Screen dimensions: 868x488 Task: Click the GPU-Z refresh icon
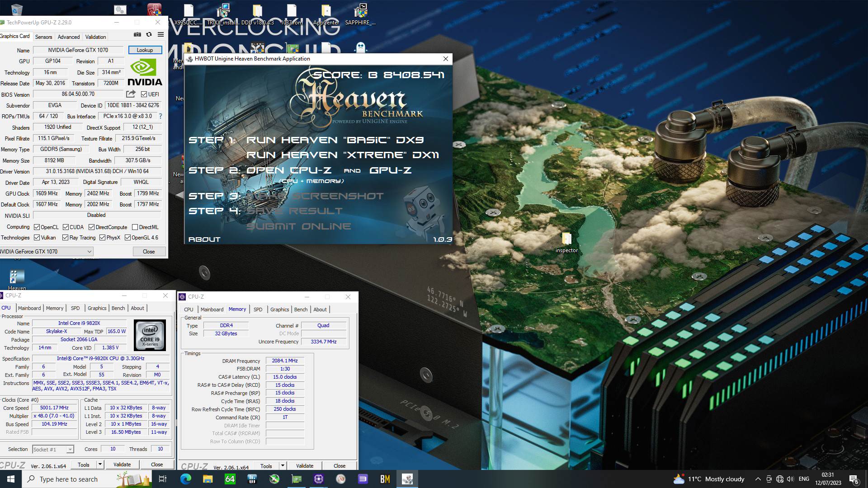[149, 35]
